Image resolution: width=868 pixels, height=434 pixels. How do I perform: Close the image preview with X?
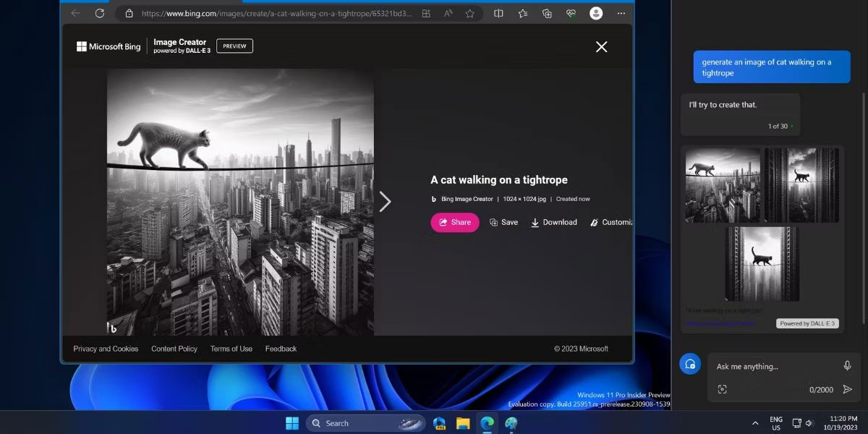pos(601,47)
